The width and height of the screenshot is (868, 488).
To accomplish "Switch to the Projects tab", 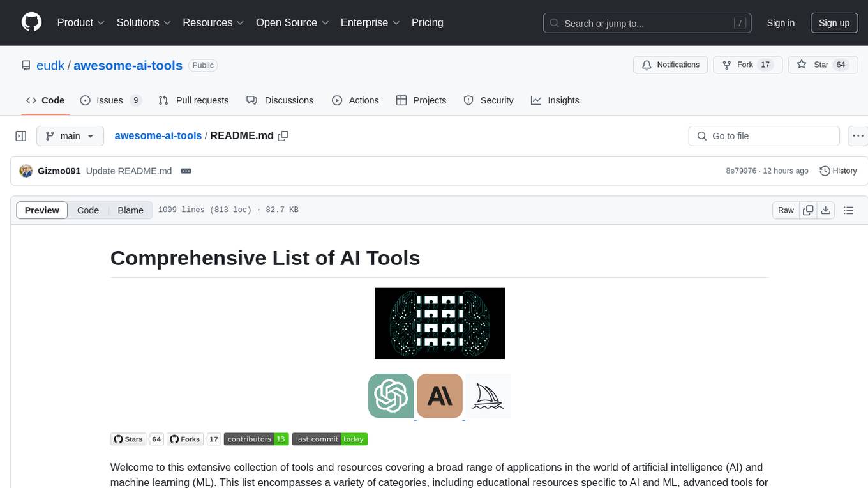I will click(x=421, y=100).
